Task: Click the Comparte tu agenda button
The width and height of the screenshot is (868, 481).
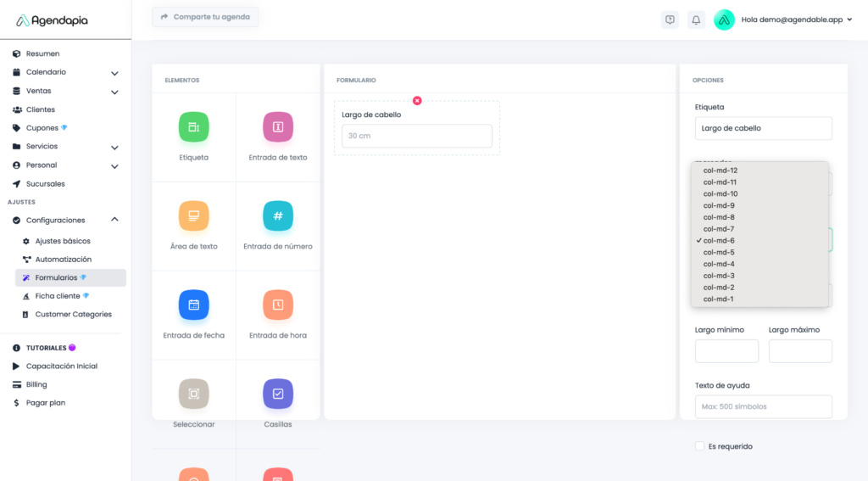Action: 205,17
